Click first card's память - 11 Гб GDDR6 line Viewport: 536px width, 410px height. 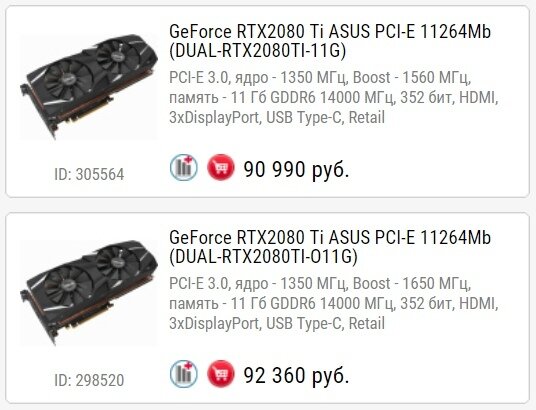click(334, 97)
